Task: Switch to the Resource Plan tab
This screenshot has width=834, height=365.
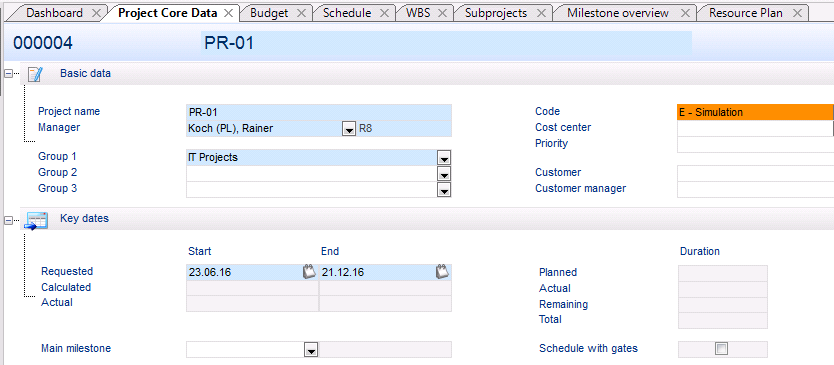Action: tap(745, 13)
